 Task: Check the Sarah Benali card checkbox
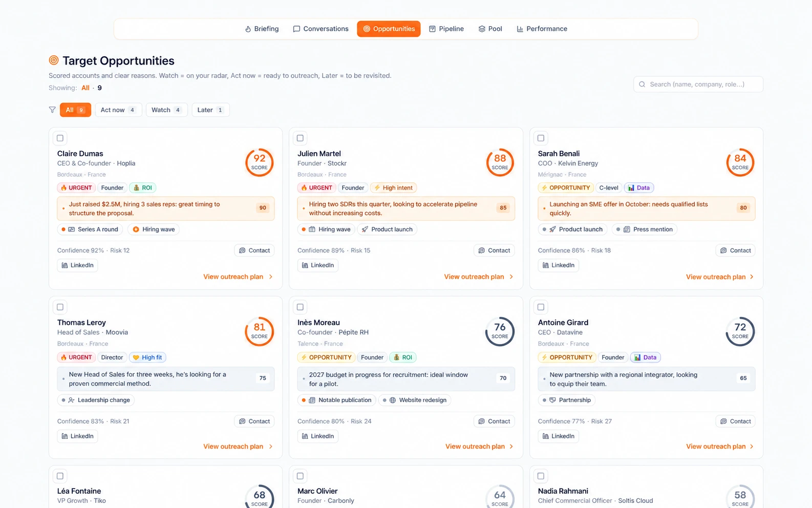point(541,138)
